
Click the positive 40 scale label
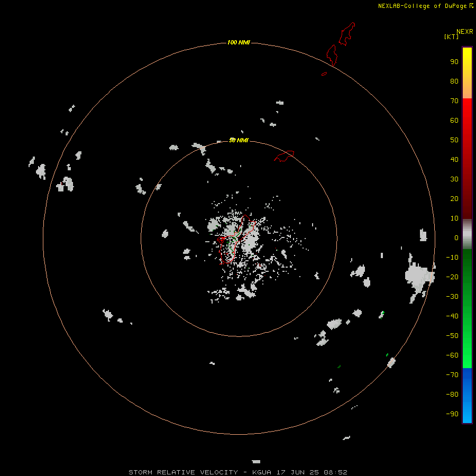tap(454, 159)
